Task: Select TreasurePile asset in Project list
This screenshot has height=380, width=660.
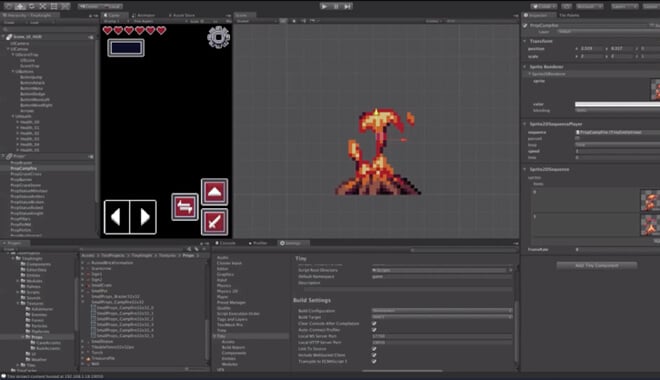Action: [x=103, y=358]
